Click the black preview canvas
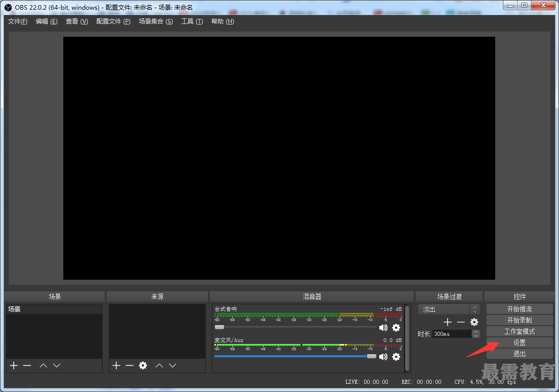Image resolution: width=559 pixels, height=392 pixels. pyautogui.click(x=279, y=158)
